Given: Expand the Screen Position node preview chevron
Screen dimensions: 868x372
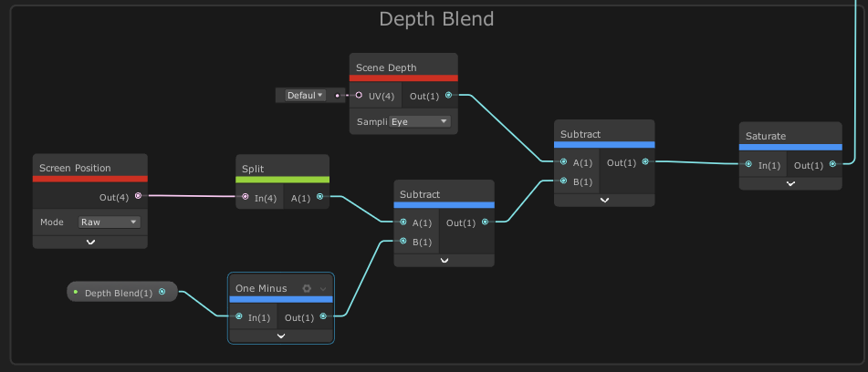Looking at the screenshot, I should (x=90, y=242).
